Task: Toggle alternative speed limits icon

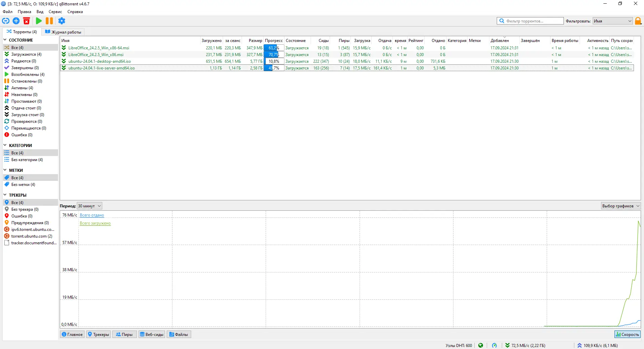Action: click(x=494, y=345)
